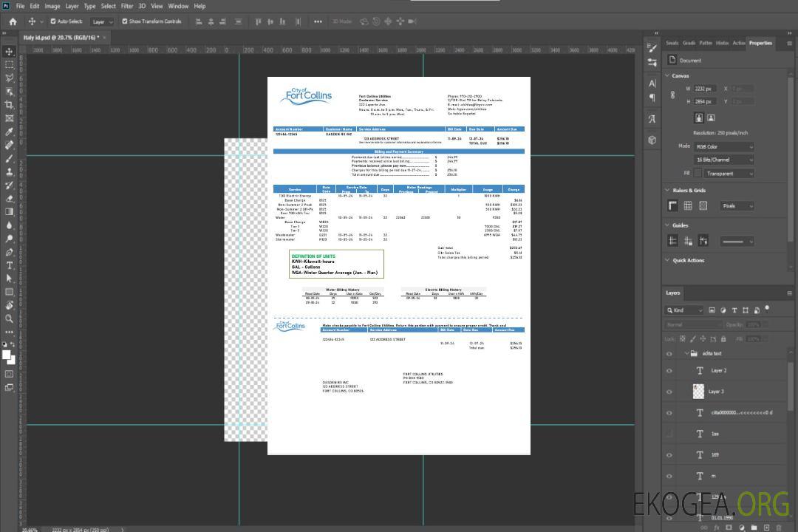Open the RGB Color mode dropdown
The height and width of the screenshot is (532, 798).
tap(723, 146)
